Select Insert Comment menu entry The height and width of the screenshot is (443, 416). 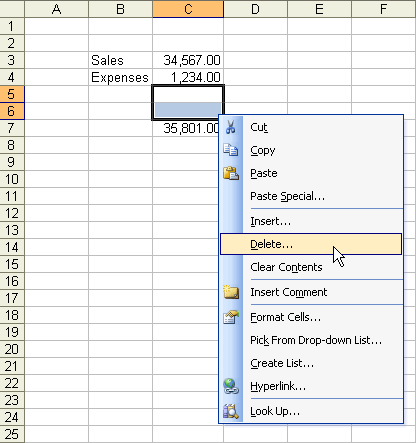point(311,292)
